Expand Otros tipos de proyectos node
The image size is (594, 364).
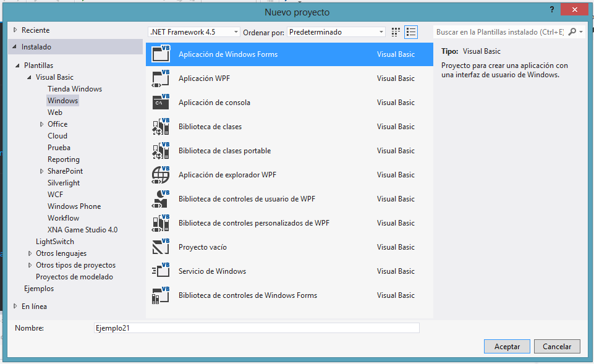click(30, 265)
